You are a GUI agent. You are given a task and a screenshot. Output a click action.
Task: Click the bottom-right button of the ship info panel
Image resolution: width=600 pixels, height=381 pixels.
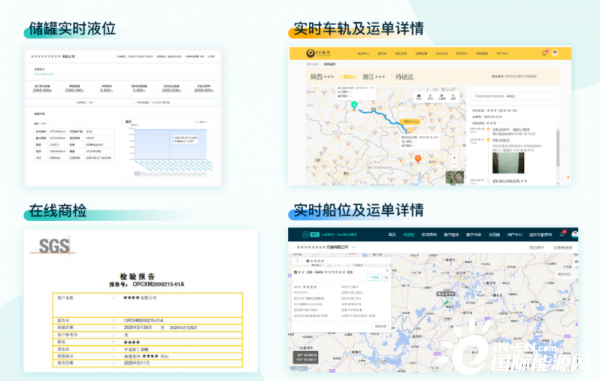point(380,326)
